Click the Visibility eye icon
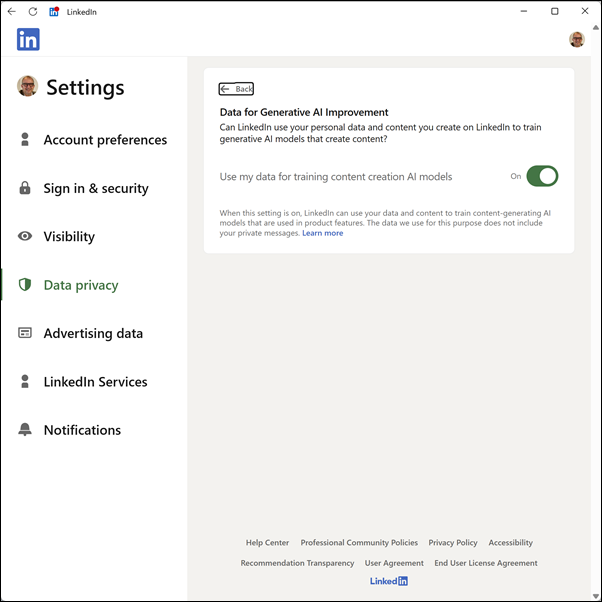The image size is (602, 602). [25, 237]
